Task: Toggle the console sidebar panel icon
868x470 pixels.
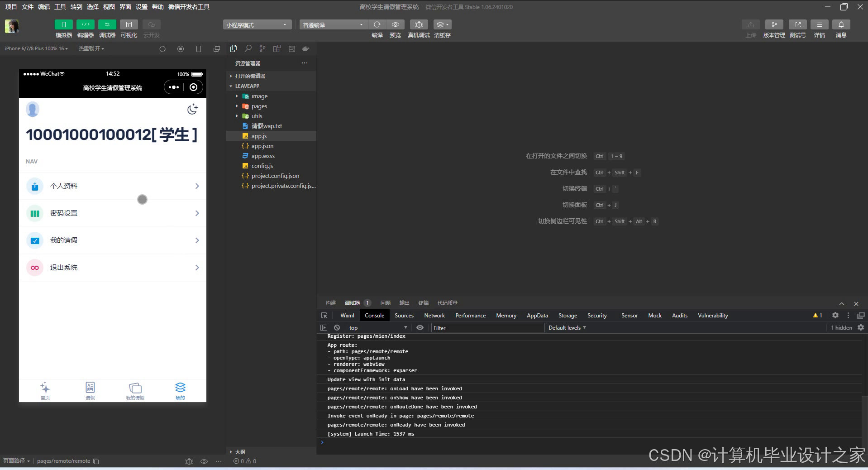Action: [324, 328]
